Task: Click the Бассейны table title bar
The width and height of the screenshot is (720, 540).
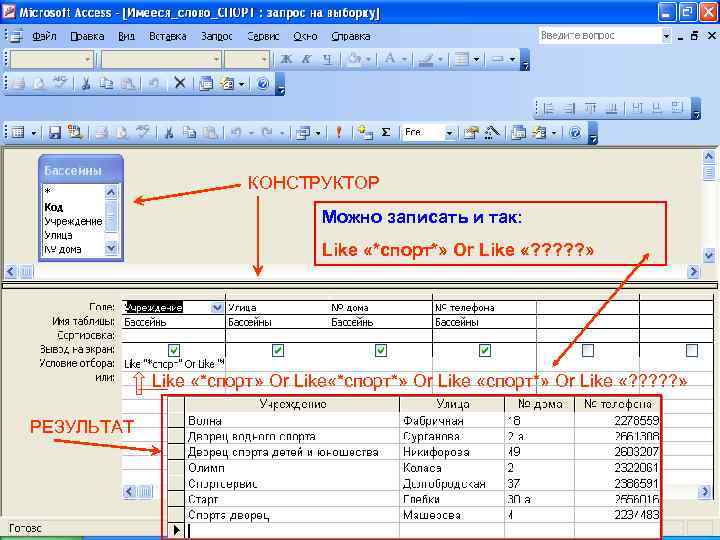Action: (x=81, y=170)
